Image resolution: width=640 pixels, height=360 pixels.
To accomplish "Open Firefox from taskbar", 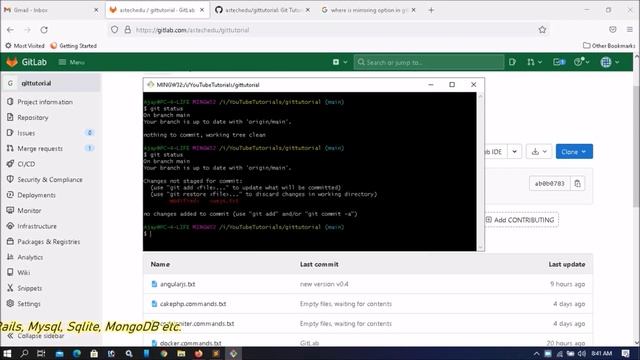I will [x=198, y=353].
